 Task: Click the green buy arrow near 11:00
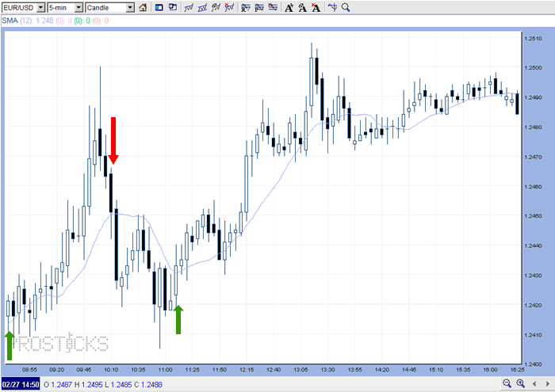[x=178, y=319]
